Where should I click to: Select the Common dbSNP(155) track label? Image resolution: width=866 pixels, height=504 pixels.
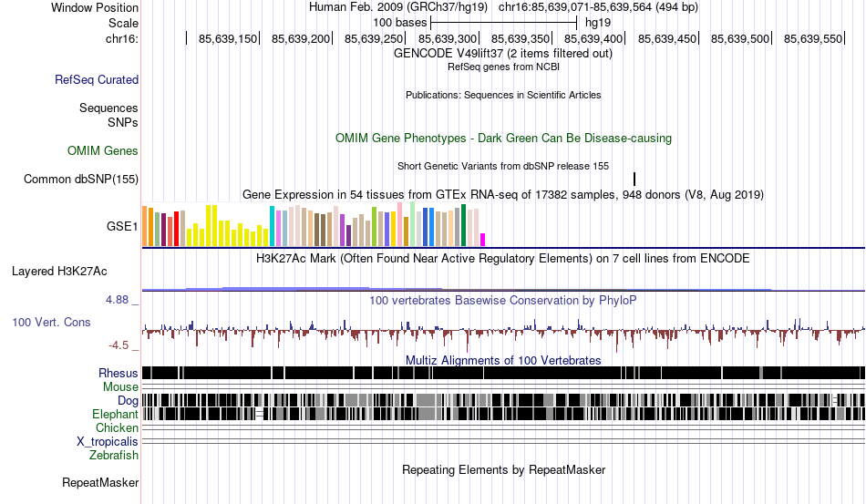(x=80, y=179)
